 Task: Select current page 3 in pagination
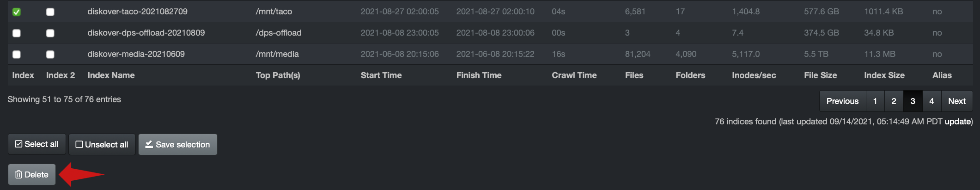click(x=913, y=101)
